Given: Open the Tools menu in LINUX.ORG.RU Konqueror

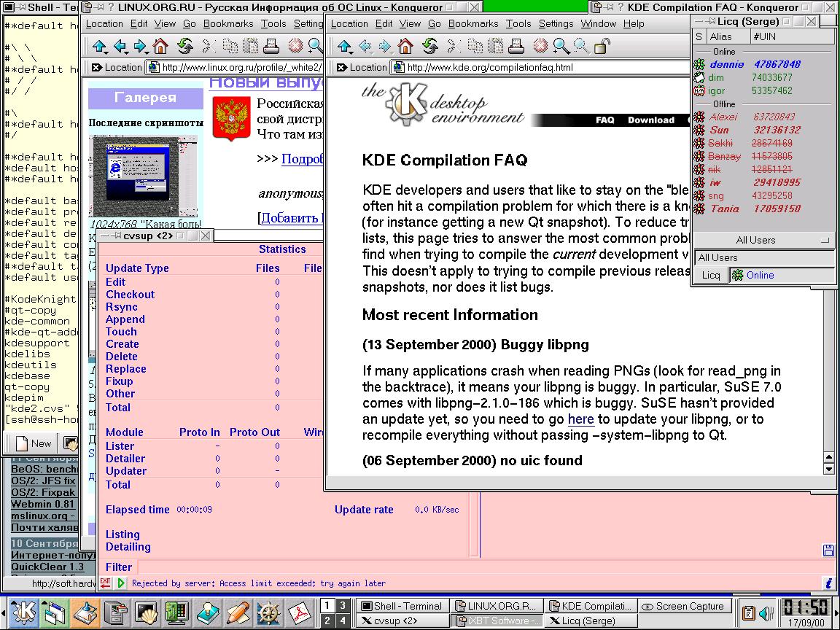Looking at the screenshot, I should (x=273, y=23).
